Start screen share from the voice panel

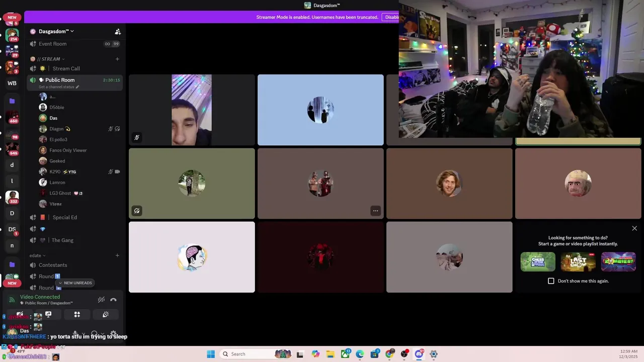pos(48,314)
